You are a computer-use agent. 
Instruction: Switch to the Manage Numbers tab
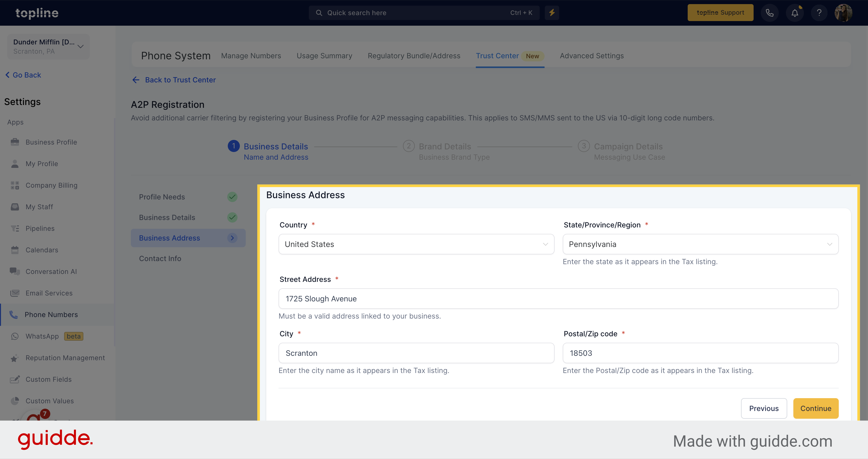tap(250, 56)
